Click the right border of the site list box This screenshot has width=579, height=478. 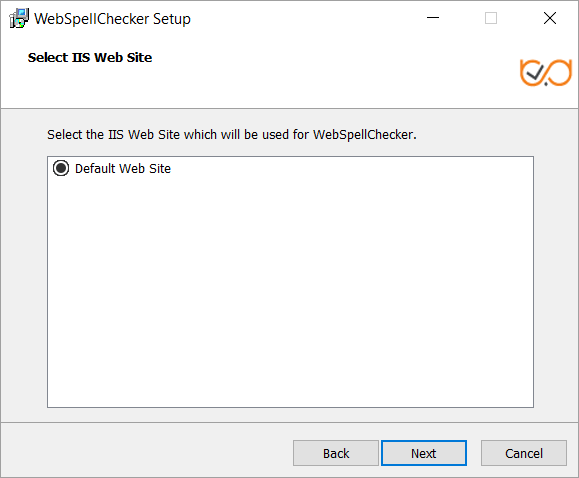[x=533, y=282]
